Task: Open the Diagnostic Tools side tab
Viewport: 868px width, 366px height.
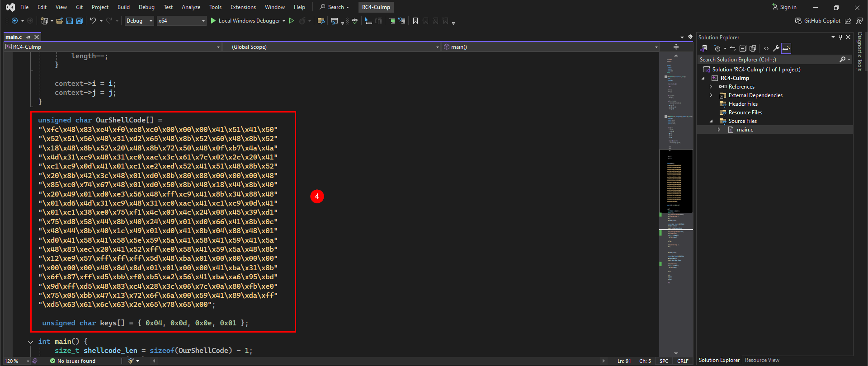Action: tap(860, 52)
